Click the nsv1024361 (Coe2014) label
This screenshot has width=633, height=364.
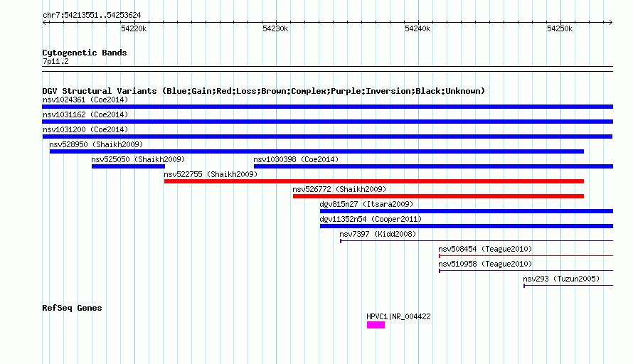(x=85, y=100)
